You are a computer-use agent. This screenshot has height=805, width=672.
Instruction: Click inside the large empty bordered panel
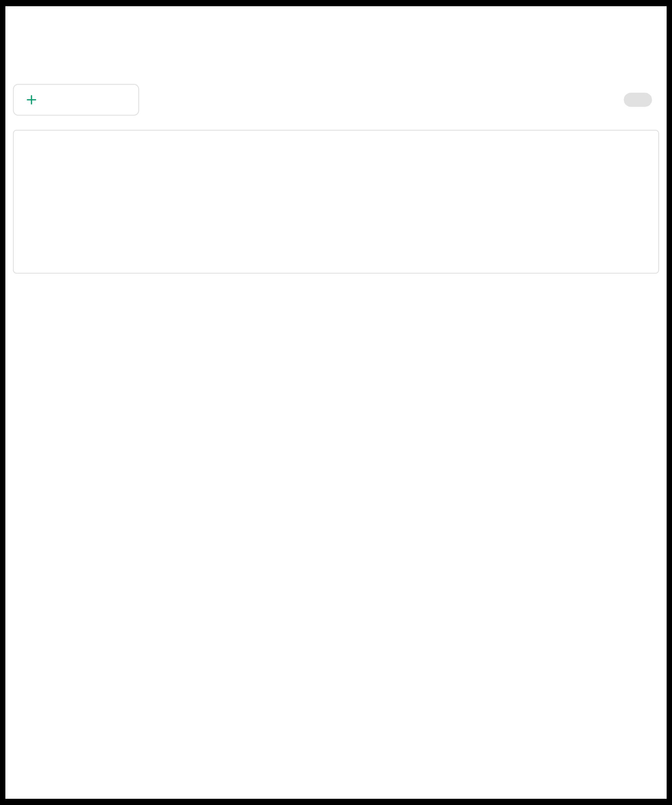tap(336, 202)
